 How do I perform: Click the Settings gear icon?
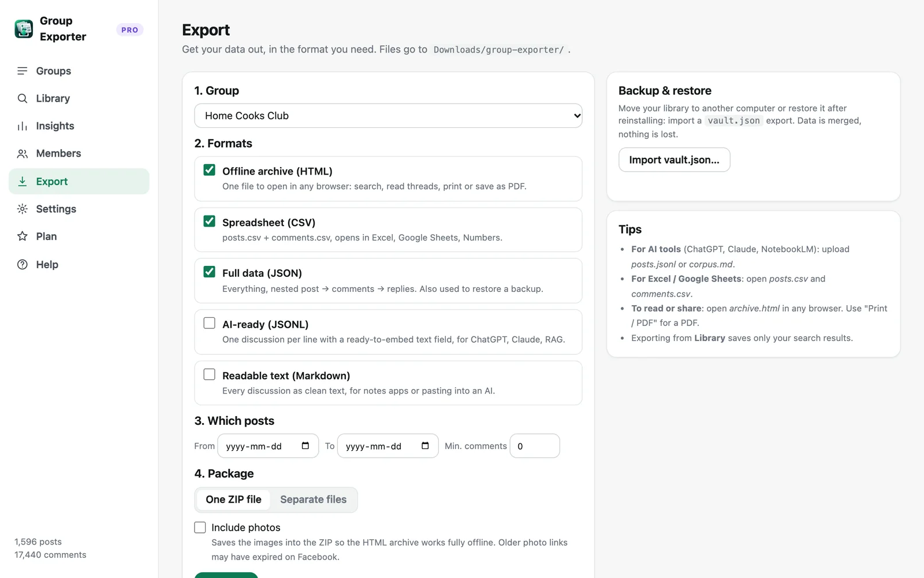coord(23,209)
